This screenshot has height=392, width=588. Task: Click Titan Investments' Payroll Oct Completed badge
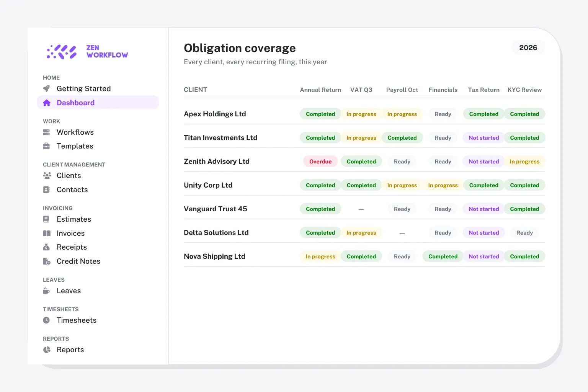coord(402,137)
